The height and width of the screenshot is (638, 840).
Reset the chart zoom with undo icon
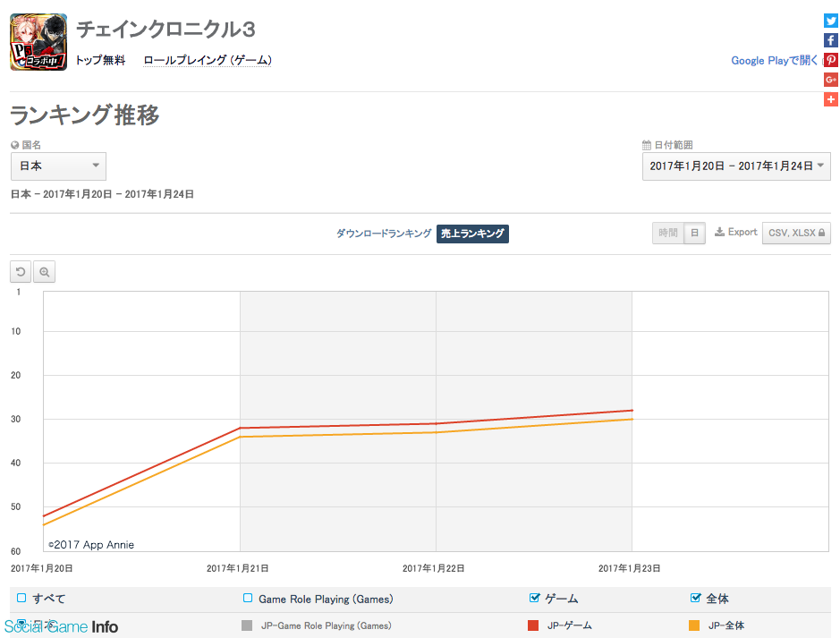pos(21,272)
